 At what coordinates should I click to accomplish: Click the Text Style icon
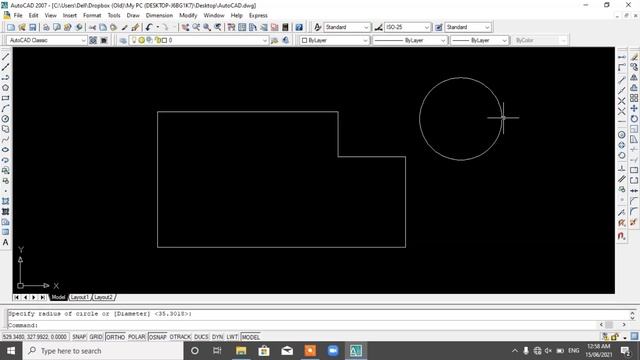(x=318, y=27)
